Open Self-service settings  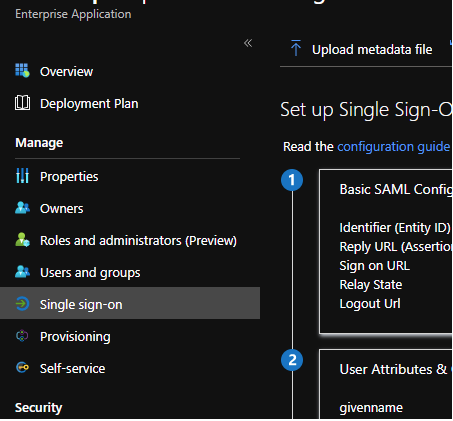point(72,369)
